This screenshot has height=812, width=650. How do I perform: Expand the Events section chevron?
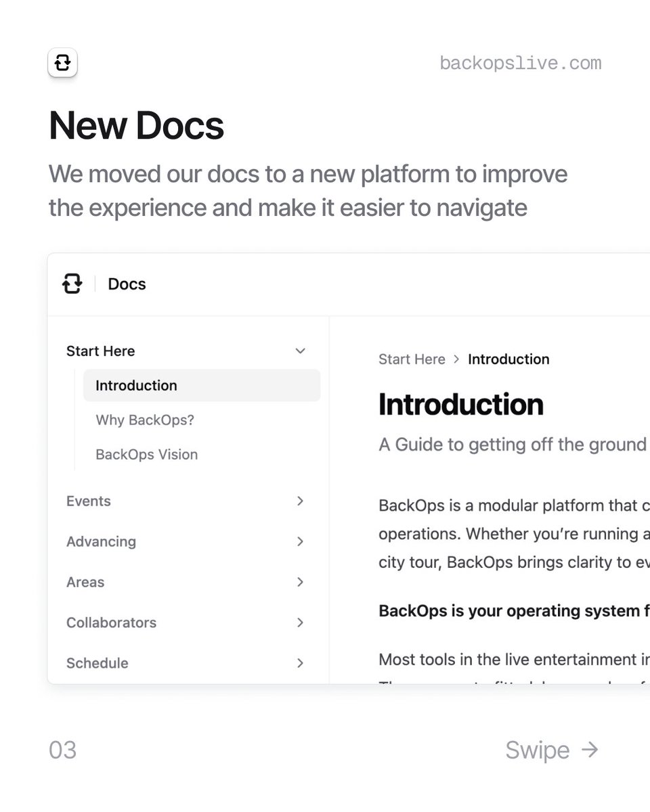coord(301,501)
